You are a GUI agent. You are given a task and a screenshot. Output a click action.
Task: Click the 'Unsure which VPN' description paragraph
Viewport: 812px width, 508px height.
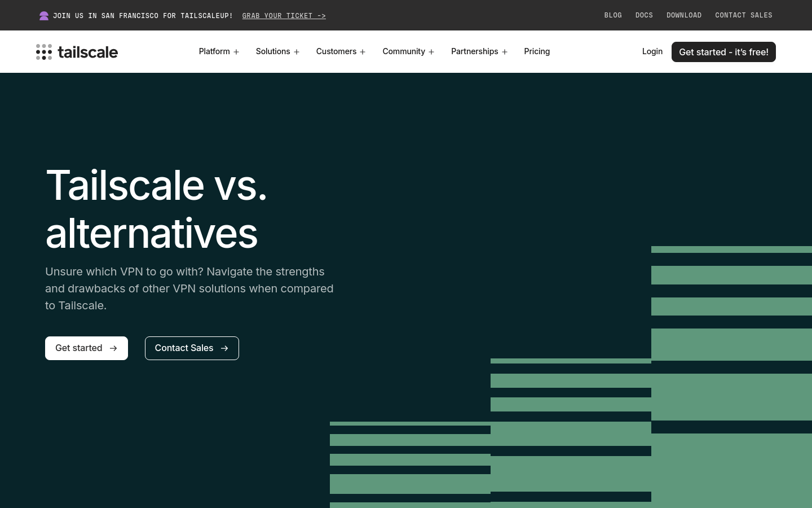[189, 288]
